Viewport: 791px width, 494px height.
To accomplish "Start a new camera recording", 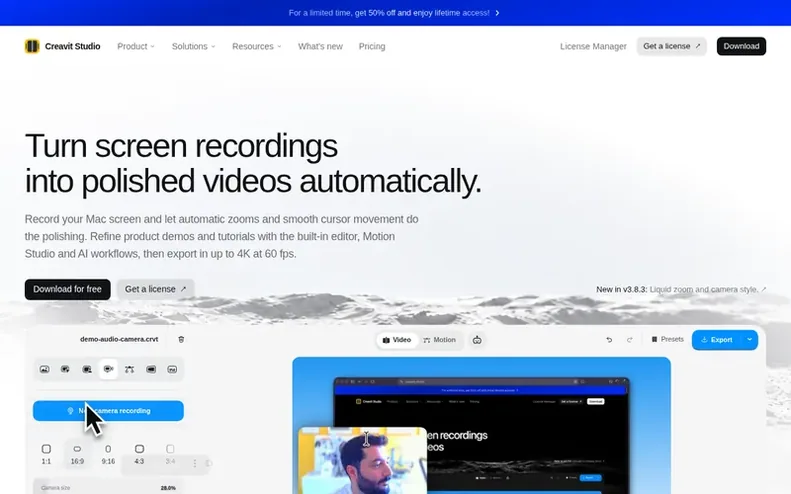I will tap(108, 411).
